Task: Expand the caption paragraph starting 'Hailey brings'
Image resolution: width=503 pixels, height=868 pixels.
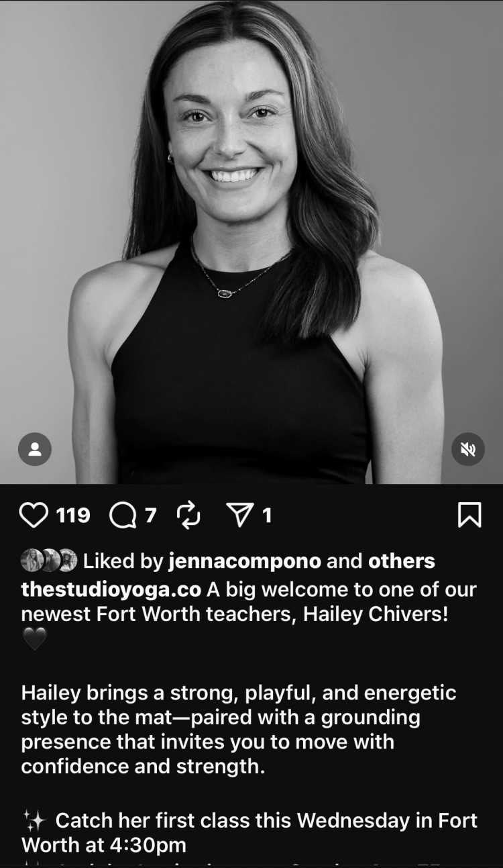Action: pyautogui.click(x=239, y=730)
